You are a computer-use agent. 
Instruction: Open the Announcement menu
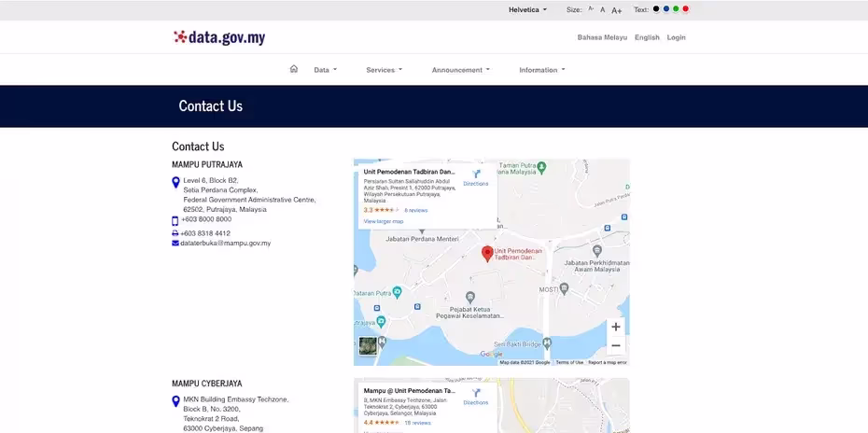[460, 70]
